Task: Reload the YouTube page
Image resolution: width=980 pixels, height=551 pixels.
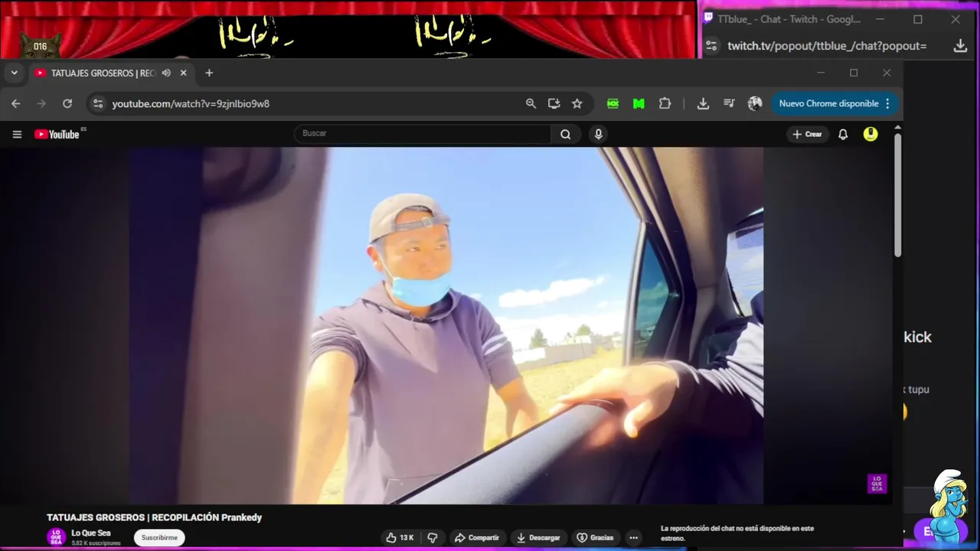Action: [x=67, y=103]
